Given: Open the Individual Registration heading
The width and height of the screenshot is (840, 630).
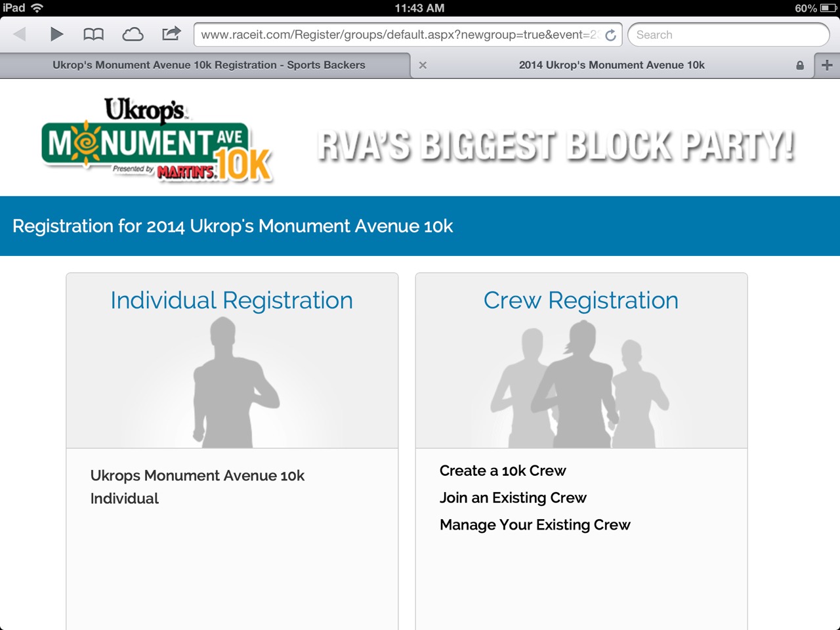Looking at the screenshot, I should [x=232, y=300].
